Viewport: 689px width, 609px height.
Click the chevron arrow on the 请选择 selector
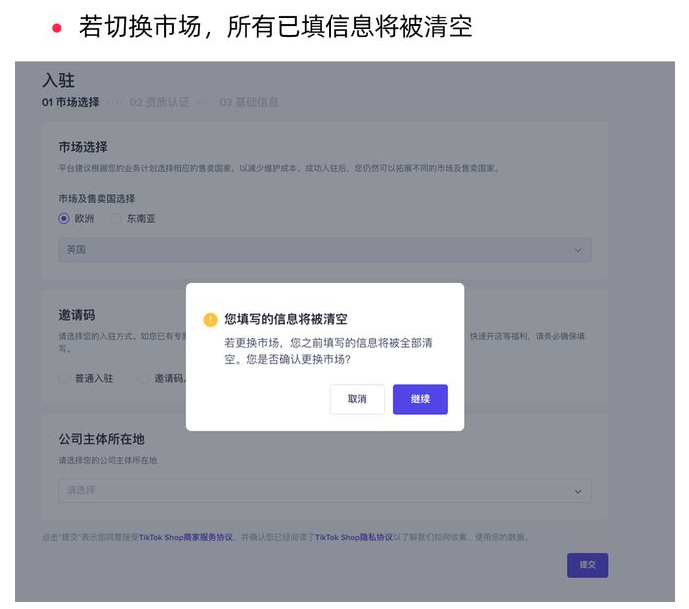click(x=577, y=491)
